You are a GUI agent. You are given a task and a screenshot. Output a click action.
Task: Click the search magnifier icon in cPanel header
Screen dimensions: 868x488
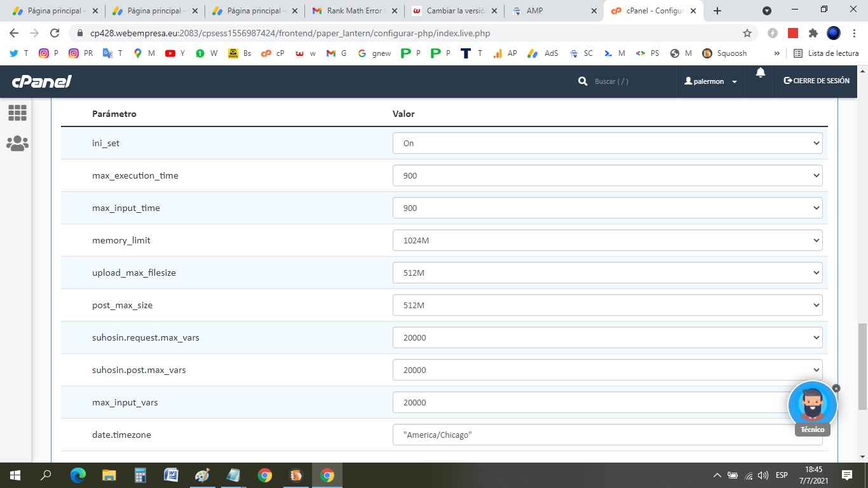[583, 81]
